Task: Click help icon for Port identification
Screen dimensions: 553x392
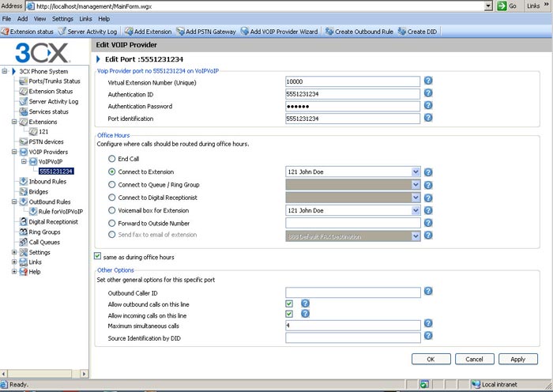Action: click(x=428, y=118)
